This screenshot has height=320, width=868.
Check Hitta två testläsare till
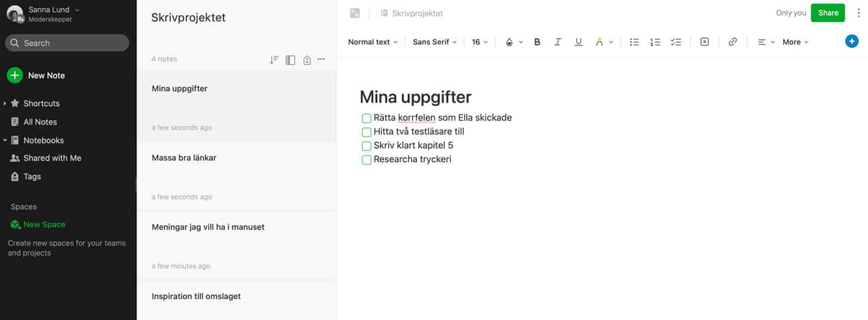pyautogui.click(x=367, y=132)
